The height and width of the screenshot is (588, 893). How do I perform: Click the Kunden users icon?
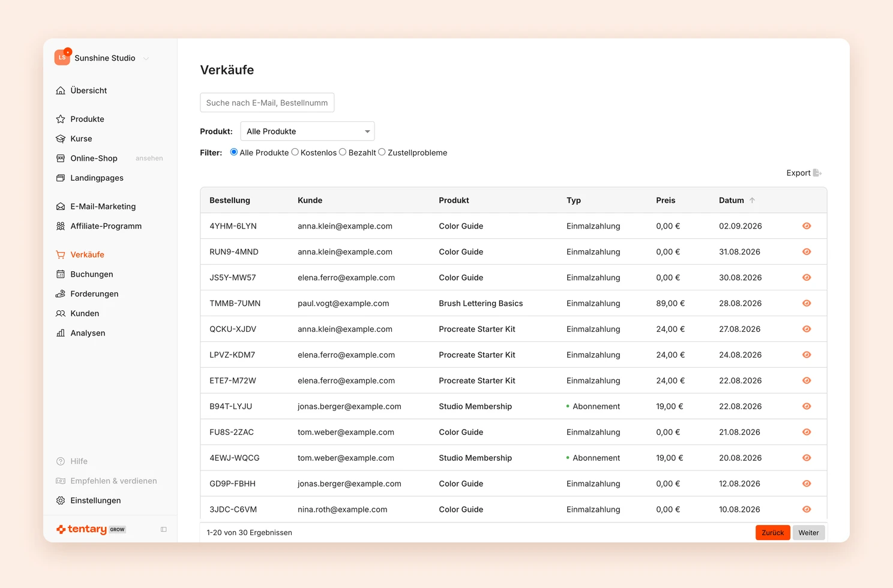click(x=61, y=313)
